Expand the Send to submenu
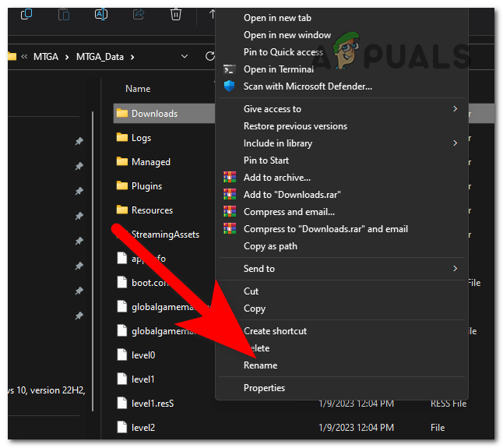503x448 pixels. tap(342, 269)
